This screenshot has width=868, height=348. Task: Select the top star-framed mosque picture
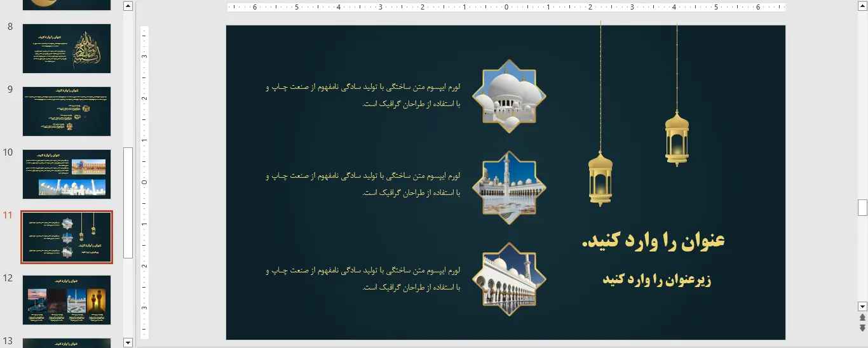pos(509,97)
